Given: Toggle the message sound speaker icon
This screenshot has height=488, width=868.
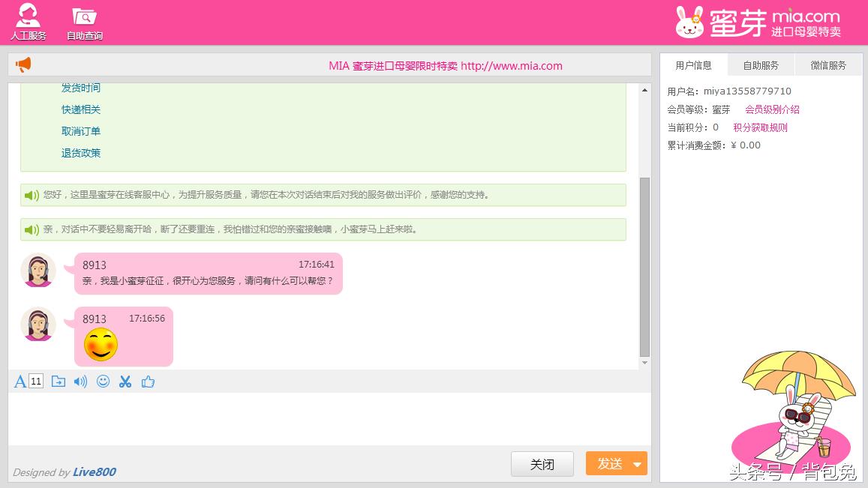Looking at the screenshot, I should (80, 382).
